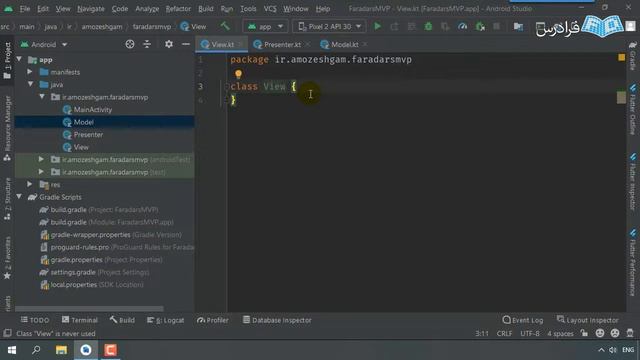Open the Database Inspector tool window
Screen dimensions: 640x360
pos(277,320)
